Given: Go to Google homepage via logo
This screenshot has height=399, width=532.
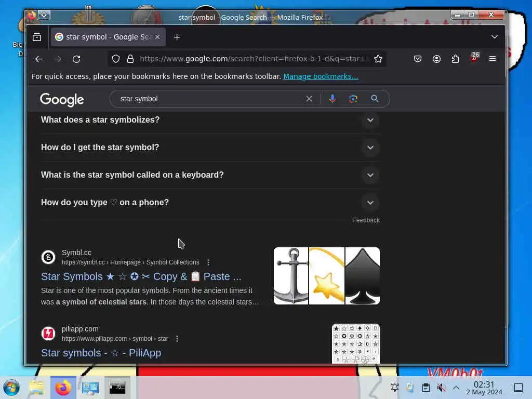Looking at the screenshot, I should coord(62,100).
